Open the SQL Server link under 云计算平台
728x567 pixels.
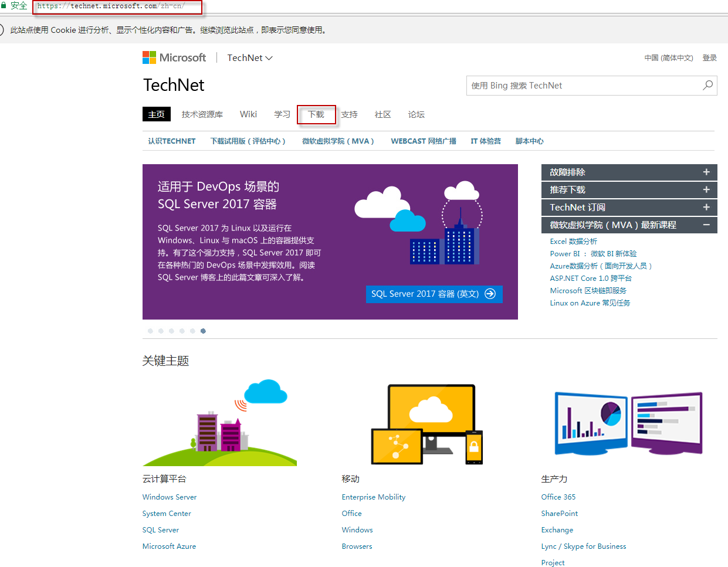(x=161, y=530)
